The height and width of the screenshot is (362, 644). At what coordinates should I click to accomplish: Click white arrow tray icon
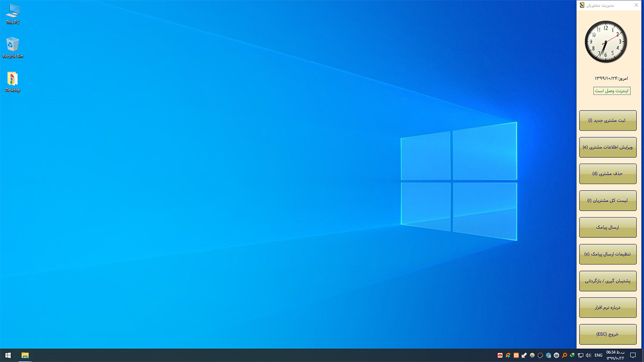pyautogui.click(x=524, y=355)
